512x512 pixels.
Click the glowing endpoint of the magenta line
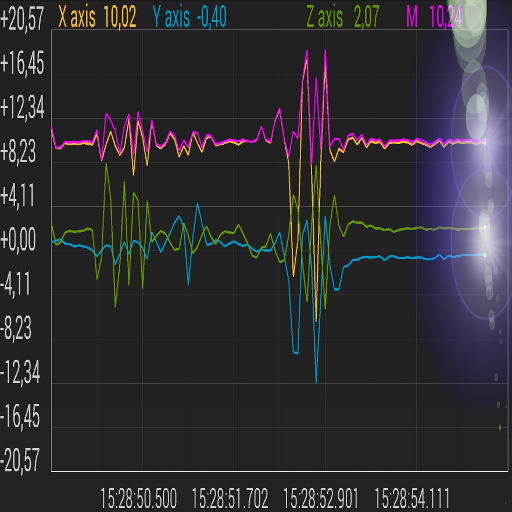pyautogui.click(x=485, y=142)
